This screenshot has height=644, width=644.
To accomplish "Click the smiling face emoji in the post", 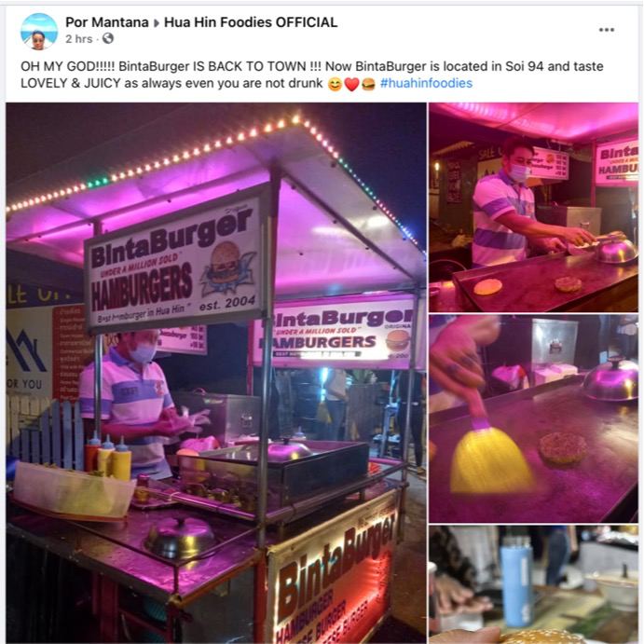I will coord(336,84).
